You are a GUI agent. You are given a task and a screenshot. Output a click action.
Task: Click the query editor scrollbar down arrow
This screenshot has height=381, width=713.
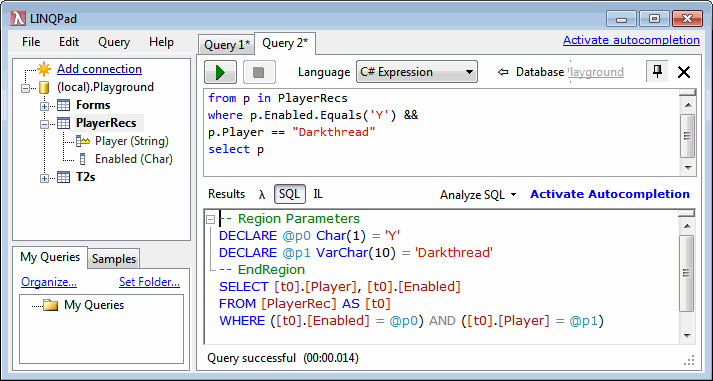[x=688, y=167]
